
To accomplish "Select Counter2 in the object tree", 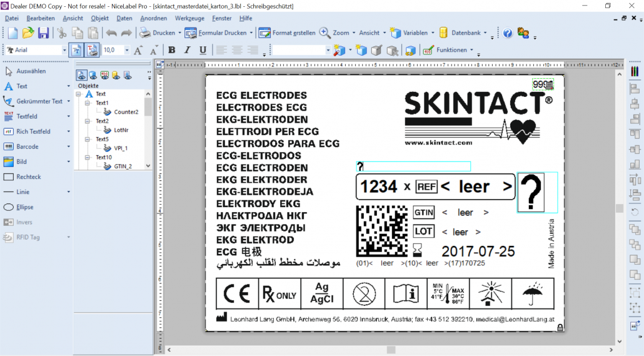I will pyautogui.click(x=126, y=112).
